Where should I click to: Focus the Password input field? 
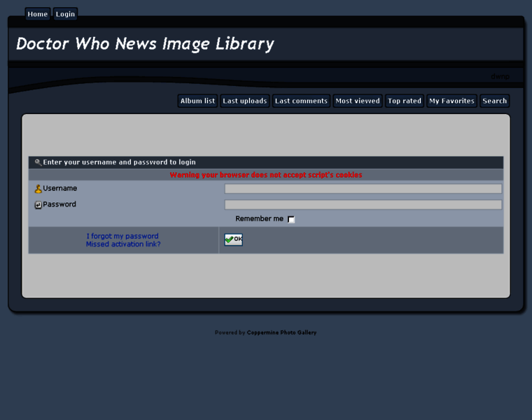[x=363, y=205]
